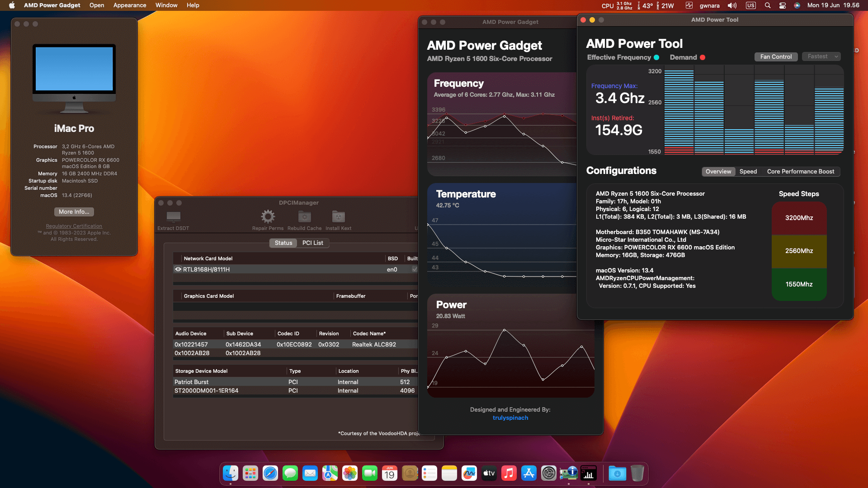
Task: Open the Music app in the Dock
Action: click(x=509, y=473)
